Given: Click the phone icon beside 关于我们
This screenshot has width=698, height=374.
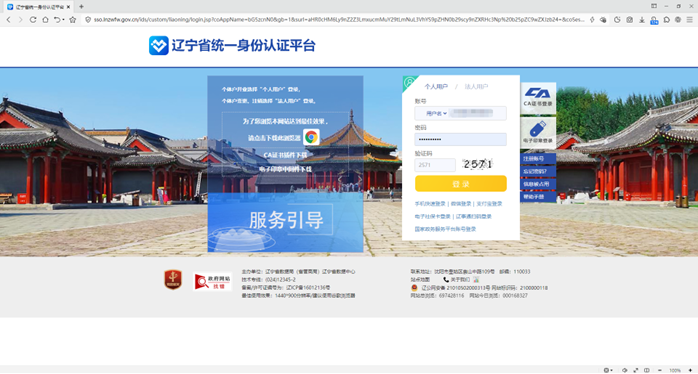Looking at the screenshot, I should pyautogui.click(x=446, y=280).
